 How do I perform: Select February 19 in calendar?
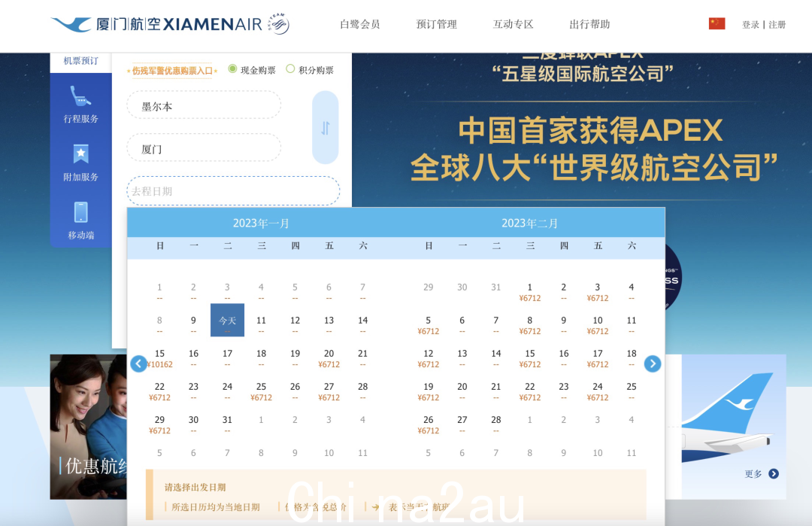(x=429, y=391)
